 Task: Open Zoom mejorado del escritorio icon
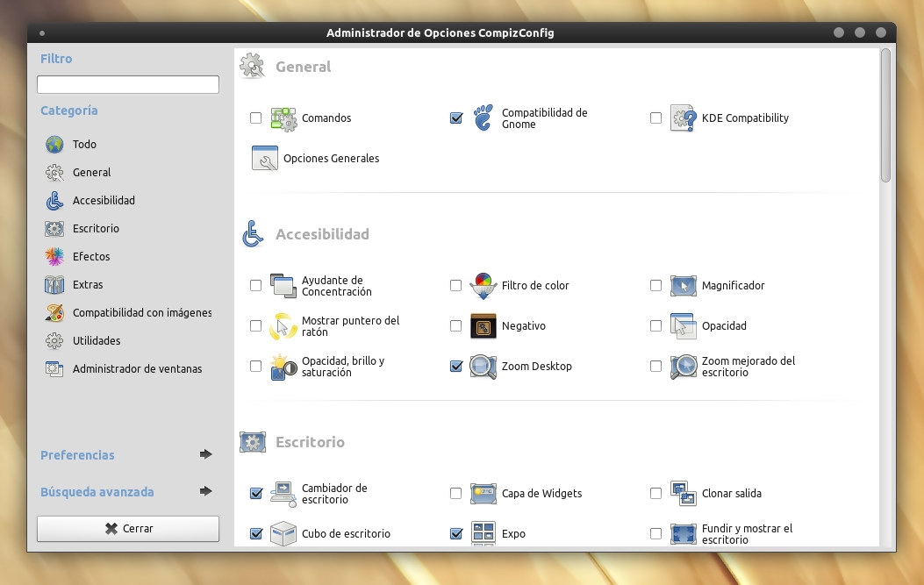684,367
